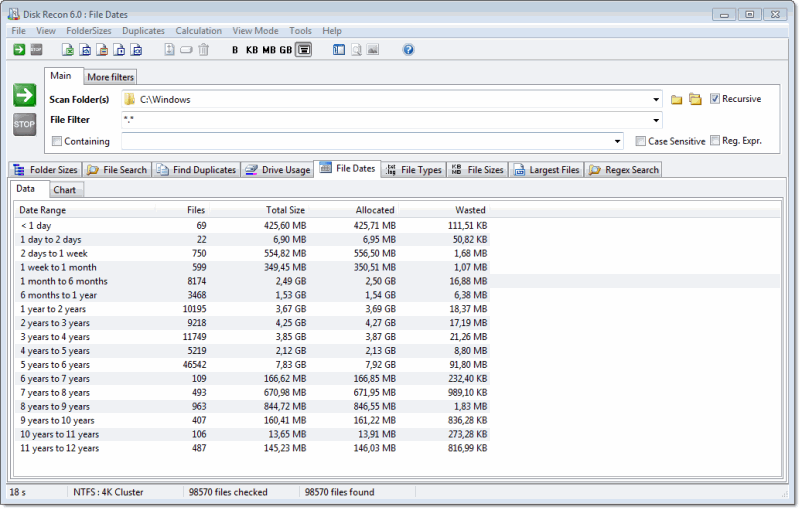Image resolution: width=800 pixels, height=509 pixels.
Task: Click the fifth document export toolbar icon
Action: coord(137,49)
